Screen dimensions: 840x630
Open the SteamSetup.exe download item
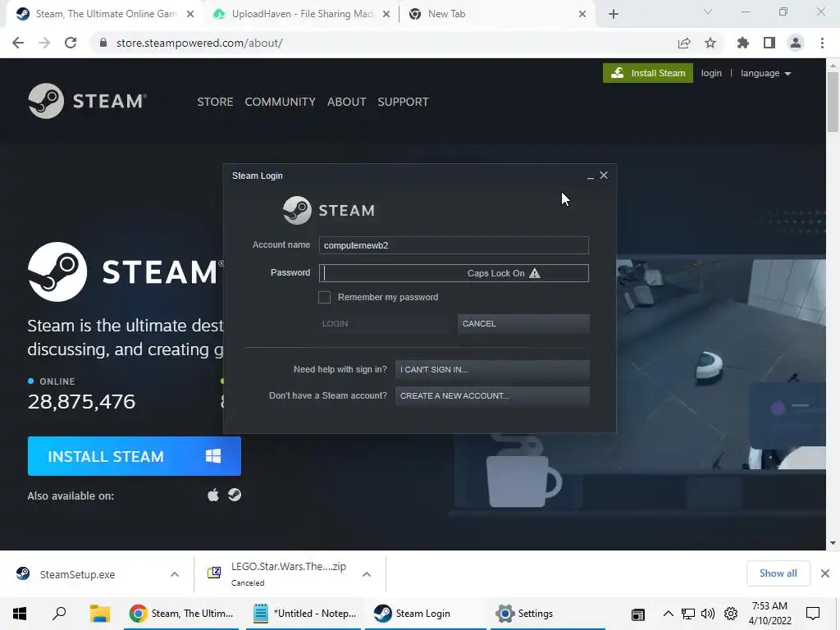tap(77, 574)
